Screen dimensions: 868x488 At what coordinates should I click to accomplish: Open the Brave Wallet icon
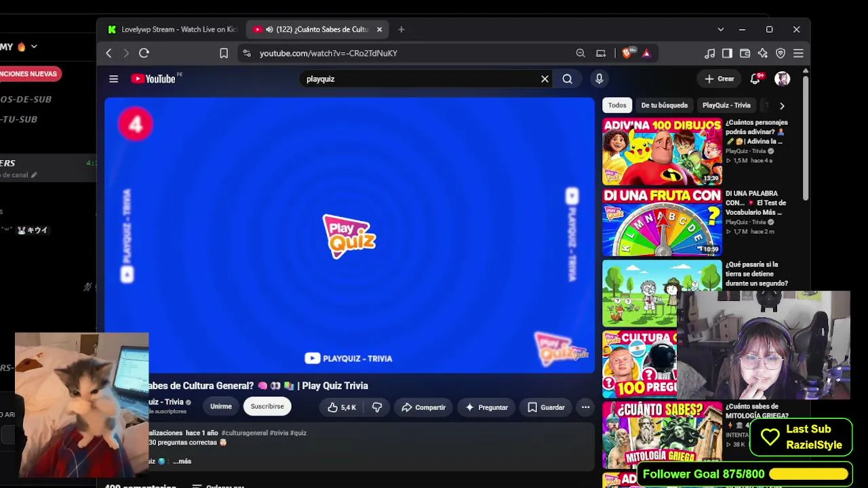pyautogui.click(x=745, y=53)
